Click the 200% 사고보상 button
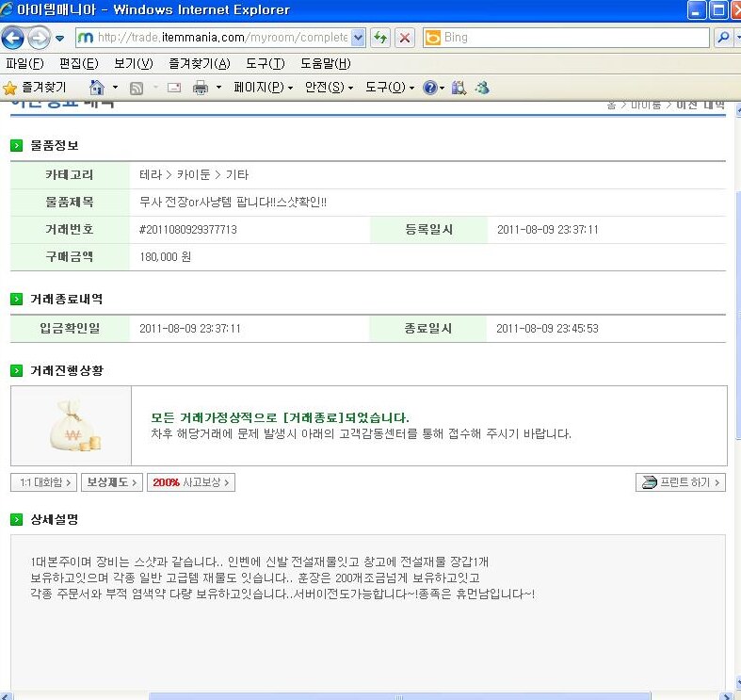The width and height of the screenshot is (741, 700). [x=190, y=482]
